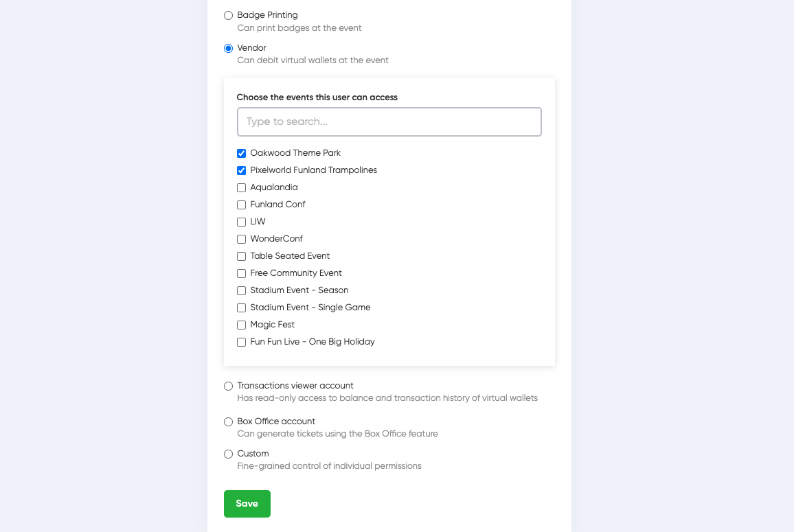This screenshot has width=794, height=532.
Task: Check the Table Seated Event box
Action: pyautogui.click(x=241, y=256)
